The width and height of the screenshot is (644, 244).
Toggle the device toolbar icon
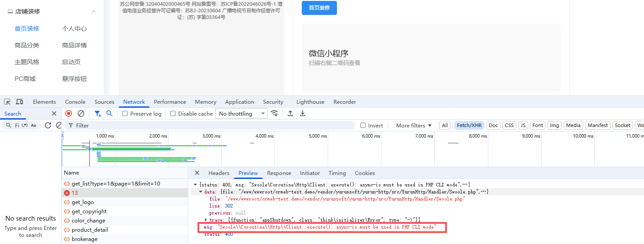coord(19,102)
